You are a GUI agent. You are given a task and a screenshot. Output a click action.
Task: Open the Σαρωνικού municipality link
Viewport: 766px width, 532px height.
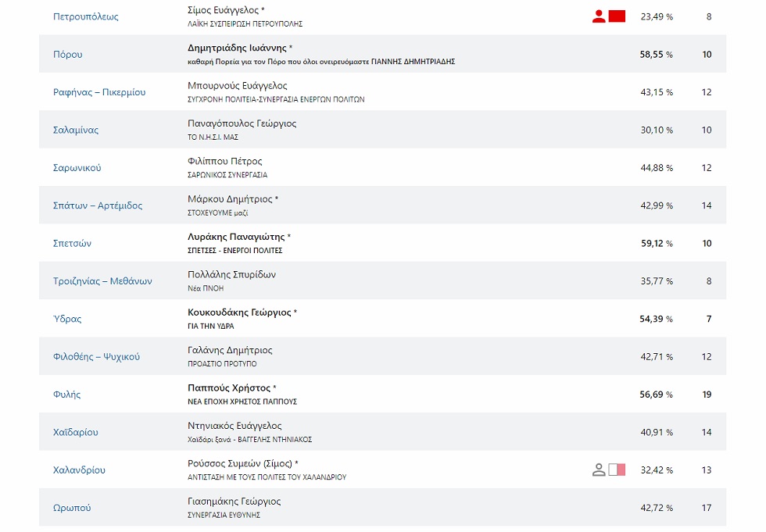point(77,168)
